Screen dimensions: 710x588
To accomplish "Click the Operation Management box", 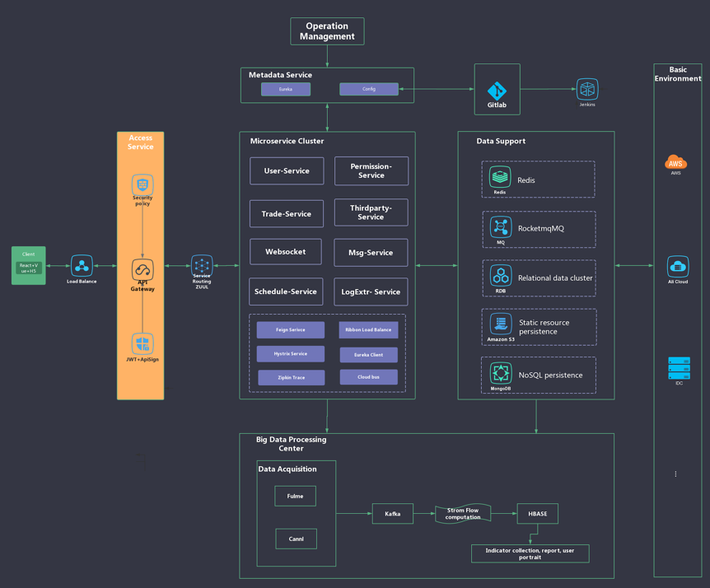I will coord(327,31).
